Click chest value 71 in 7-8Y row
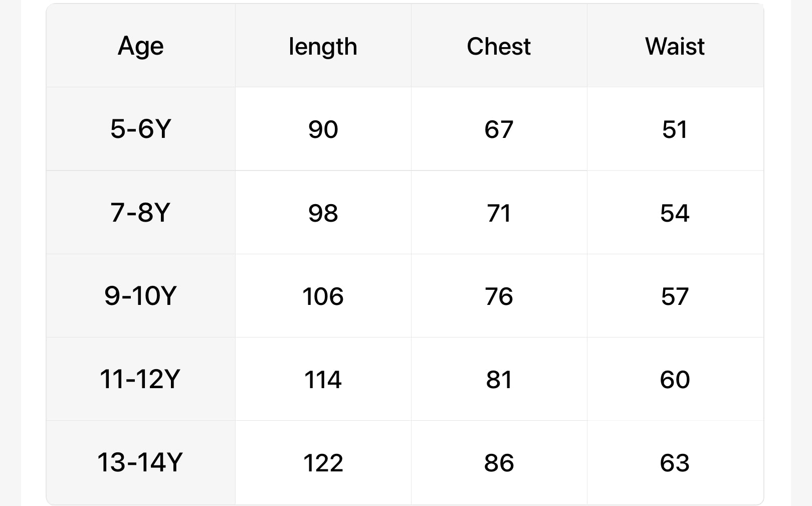812x506 pixels. 499,213
